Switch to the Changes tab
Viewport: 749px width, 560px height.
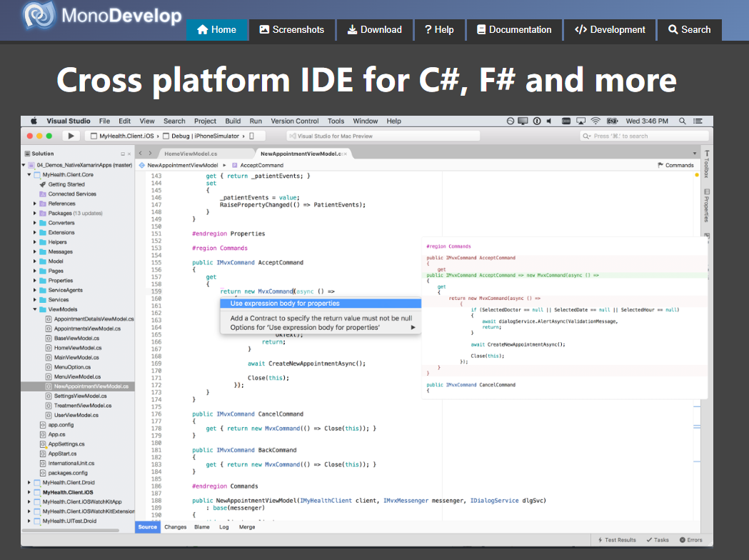[176, 527]
